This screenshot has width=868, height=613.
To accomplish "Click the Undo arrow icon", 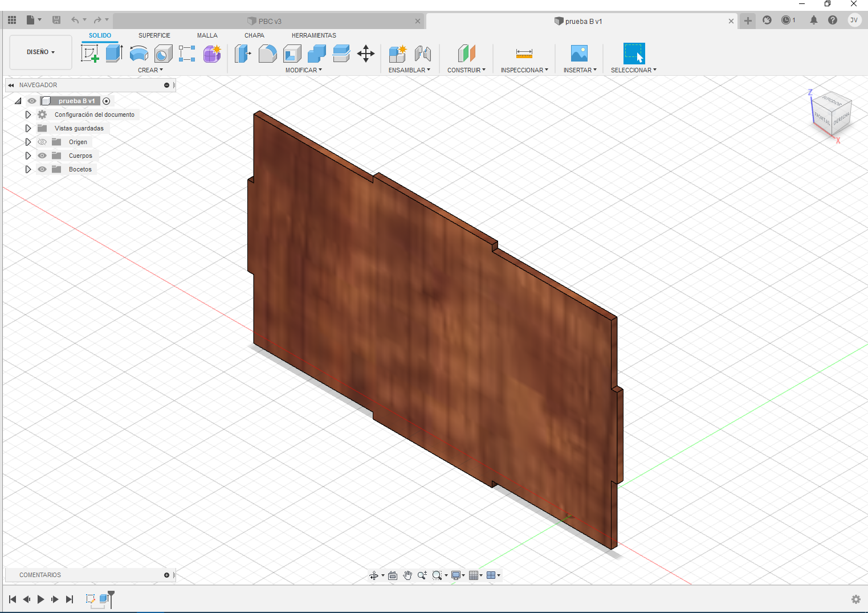I will click(75, 20).
